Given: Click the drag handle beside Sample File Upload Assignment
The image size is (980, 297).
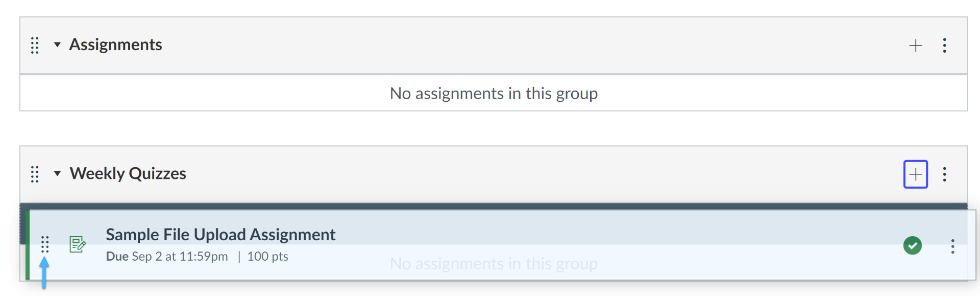Looking at the screenshot, I should point(45,245).
